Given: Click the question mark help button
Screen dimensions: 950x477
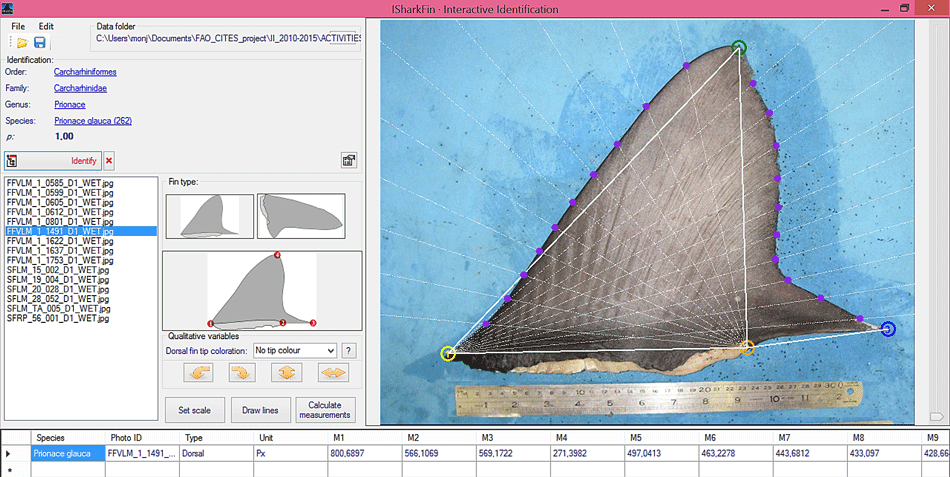Looking at the screenshot, I should point(349,350).
